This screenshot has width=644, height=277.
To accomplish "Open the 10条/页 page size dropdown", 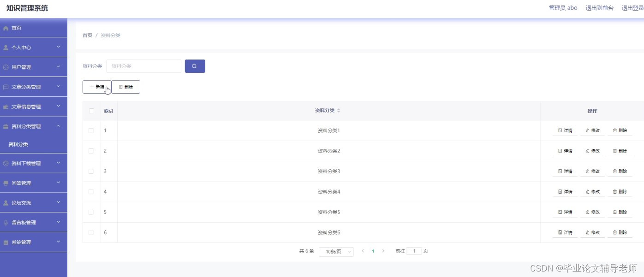I will pyautogui.click(x=336, y=252).
